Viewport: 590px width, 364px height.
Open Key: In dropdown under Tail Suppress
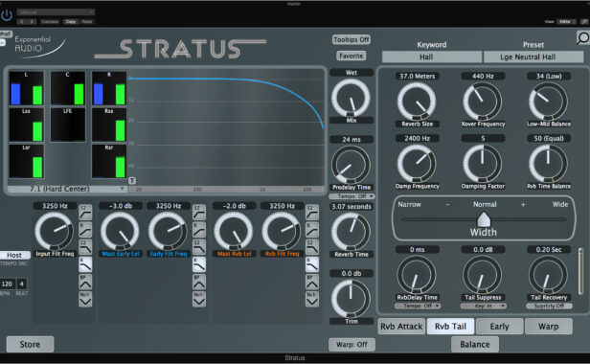483,306
